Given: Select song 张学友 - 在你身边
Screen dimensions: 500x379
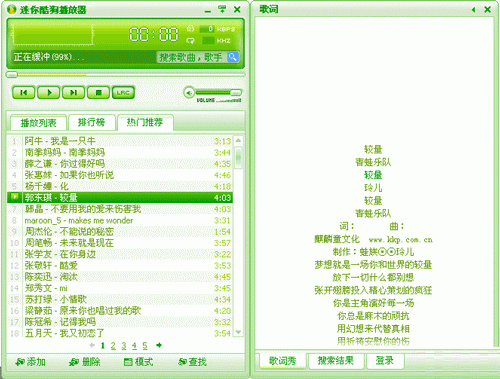Looking at the screenshot, I should coord(120,254).
